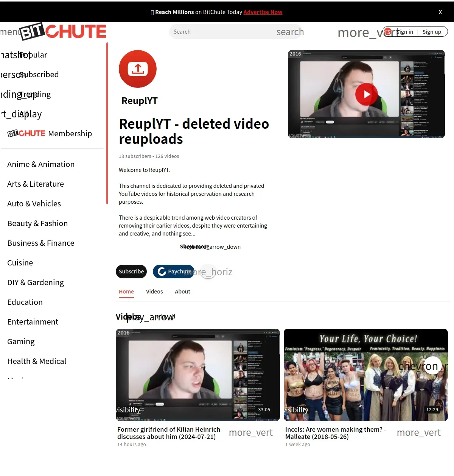Viewport: 454px width, 476px height.
Task: Select Gaming category
Action: coord(21,342)
